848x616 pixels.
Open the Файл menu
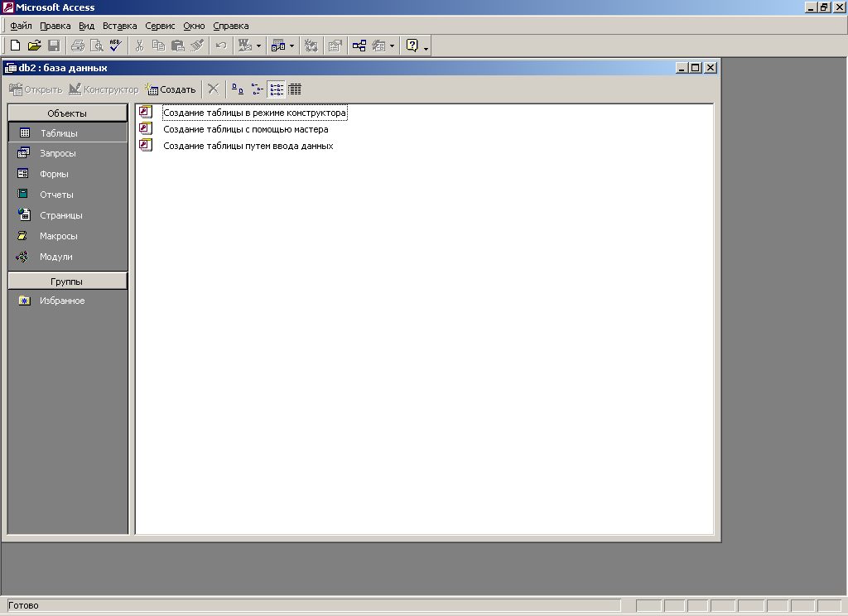coord(21,26)
